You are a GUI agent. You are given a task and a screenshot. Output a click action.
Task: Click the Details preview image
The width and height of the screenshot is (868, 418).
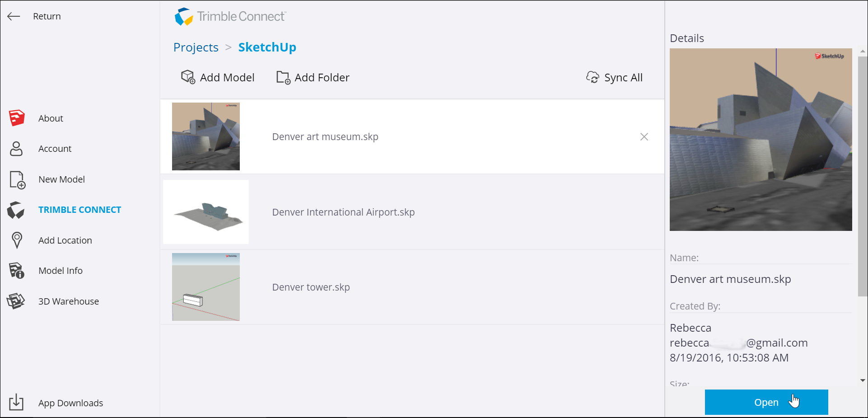pyautogui.click(x=761, y=140)
